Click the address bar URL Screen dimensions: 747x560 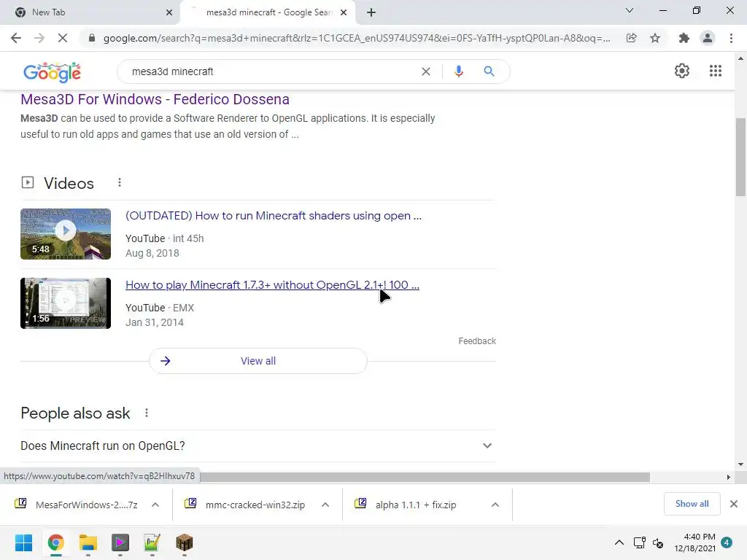point(356,38)
